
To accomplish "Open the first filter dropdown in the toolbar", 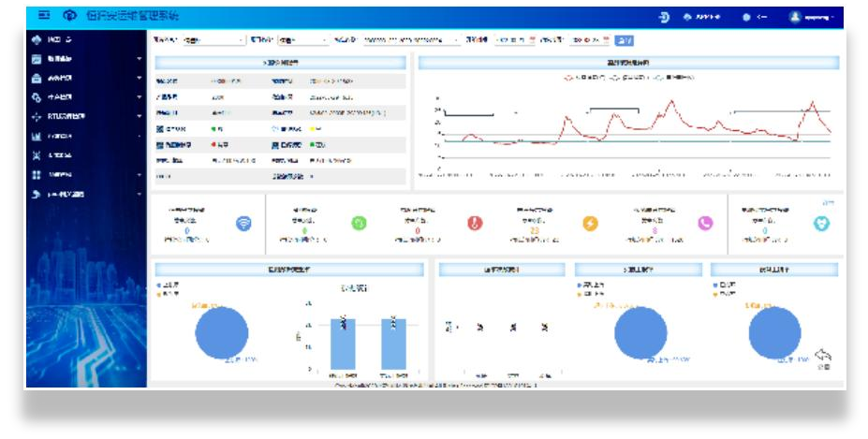I will tap(213, 40).
